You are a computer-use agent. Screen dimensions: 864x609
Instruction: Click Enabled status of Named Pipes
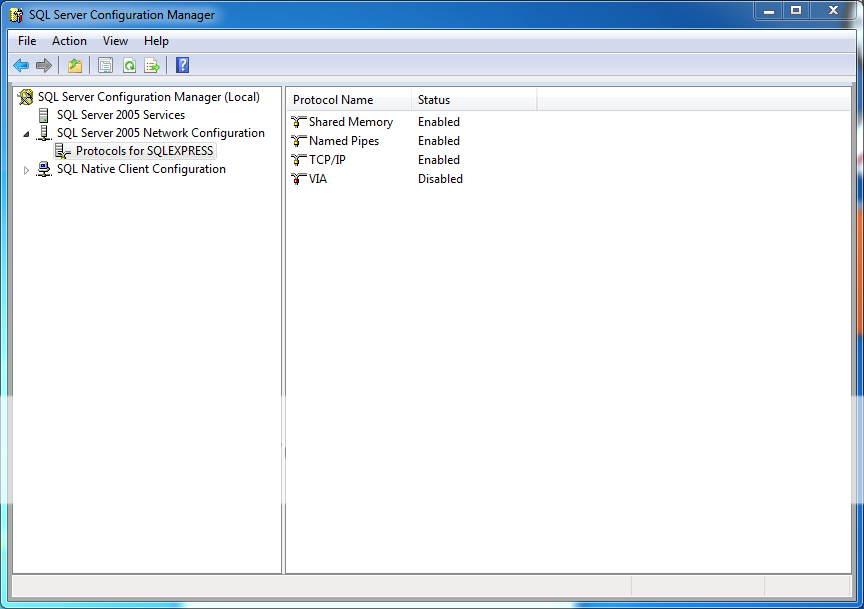click(x=439, y=141)
